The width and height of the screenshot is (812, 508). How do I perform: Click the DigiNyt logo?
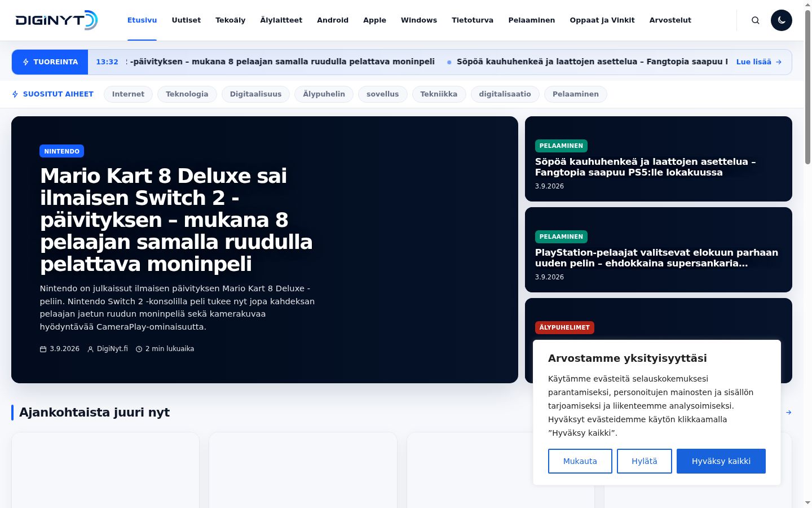(56, 20)
